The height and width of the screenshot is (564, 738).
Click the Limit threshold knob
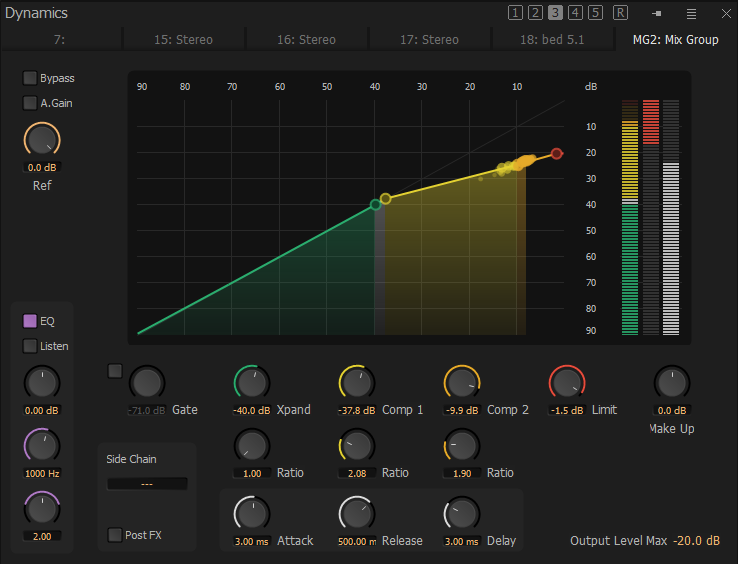[x=566, y=383]
